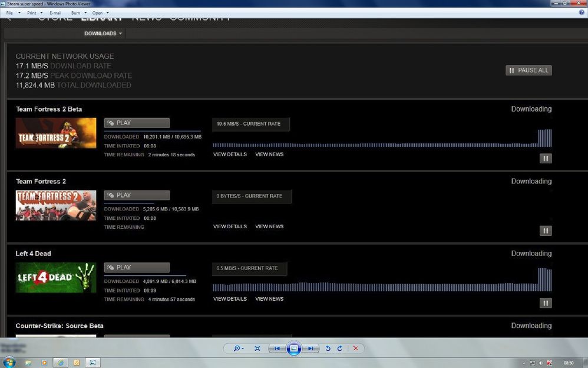Rotate the image clockwise
Image resolution: width=588 pixels, height=368 pixels.
click(339, 349)
